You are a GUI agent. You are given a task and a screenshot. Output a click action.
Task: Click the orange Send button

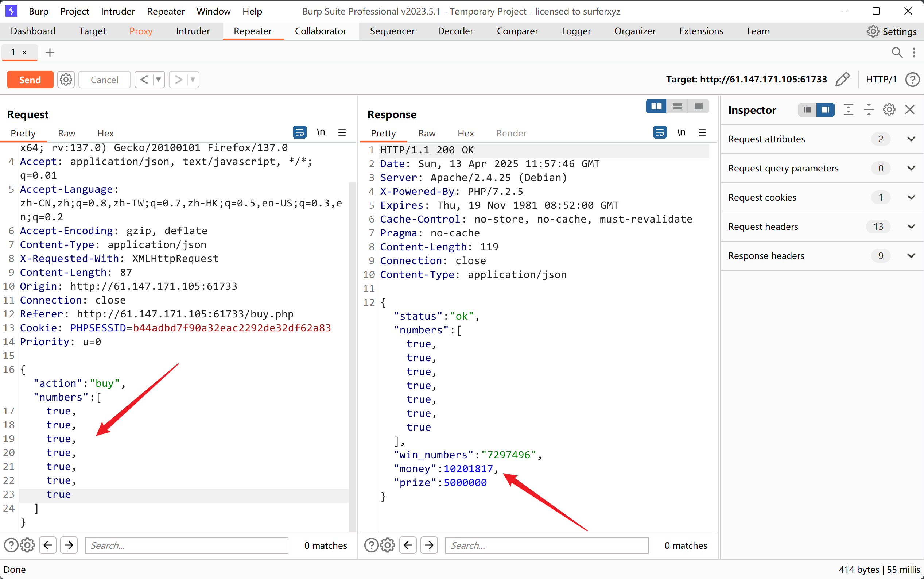tap(30, 80)
